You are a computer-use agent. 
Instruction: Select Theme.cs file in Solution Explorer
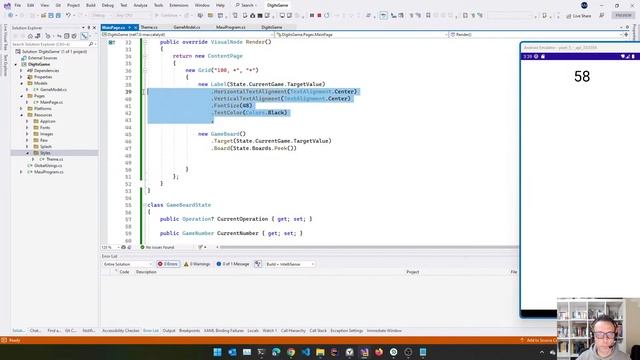pos(54,160)
